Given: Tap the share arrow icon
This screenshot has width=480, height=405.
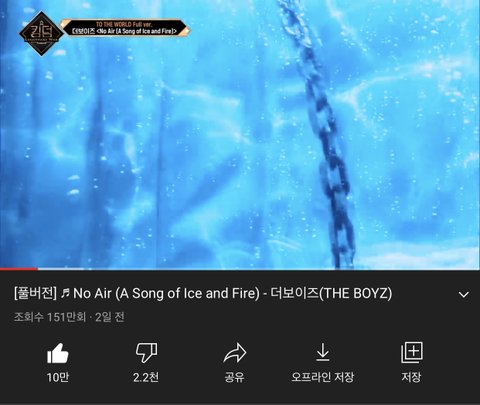Looking at the screenshot, I should 235,353.
